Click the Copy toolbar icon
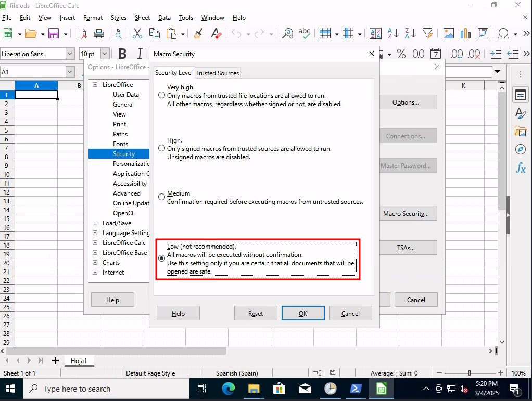Image resolution: width=532 pixels, height=401 pixels. point(155,34)
